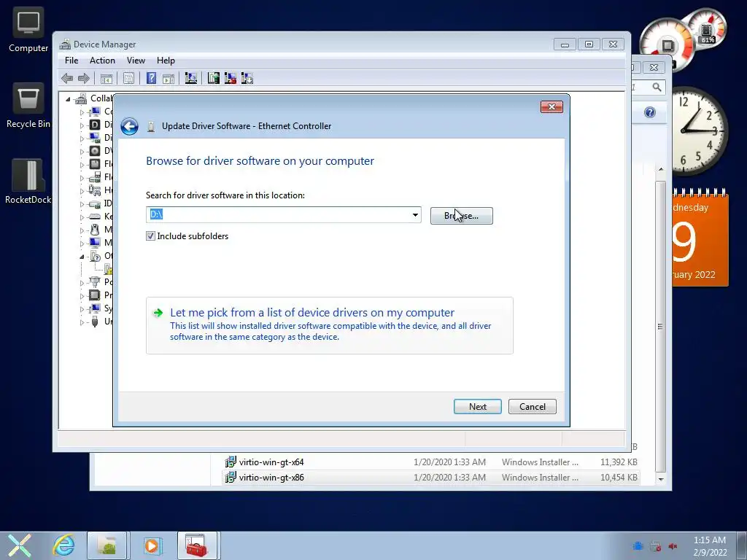
Task: Click the blue Help question mark toolbar icon
Action: (x=151, y=78)
